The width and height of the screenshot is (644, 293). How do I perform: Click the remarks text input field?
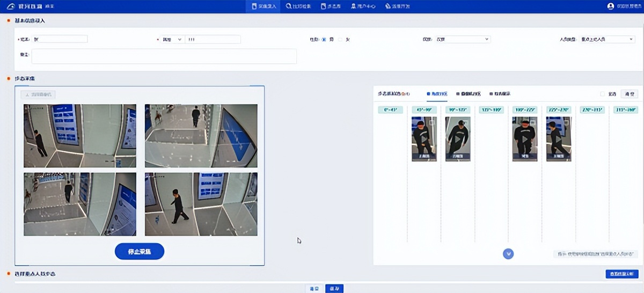[164, 56]
